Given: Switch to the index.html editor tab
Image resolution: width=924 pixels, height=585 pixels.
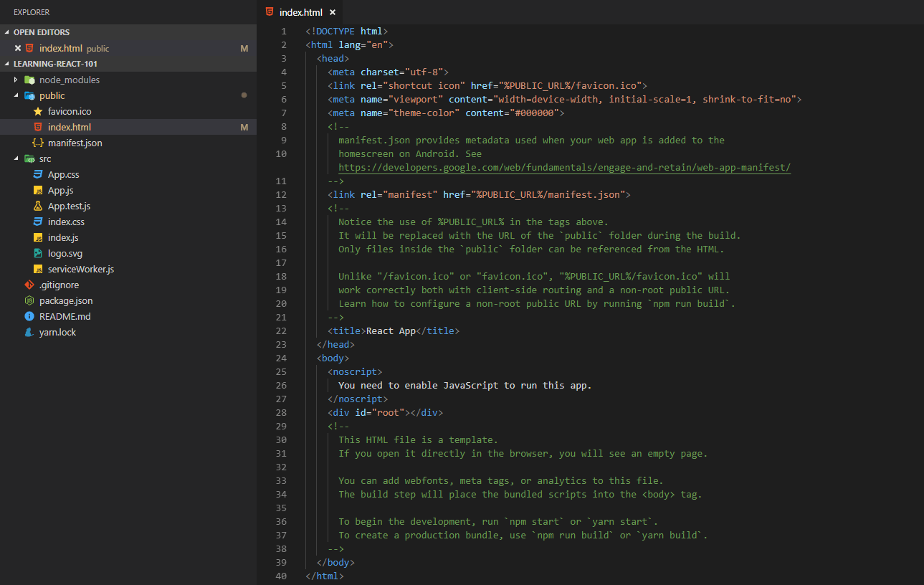Looking at the screenshot, I should (301, 11).
